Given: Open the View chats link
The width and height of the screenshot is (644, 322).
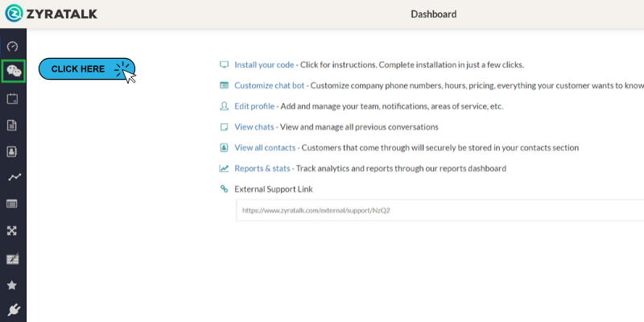Looking at the screenshot, I should (x=254, y=127).
